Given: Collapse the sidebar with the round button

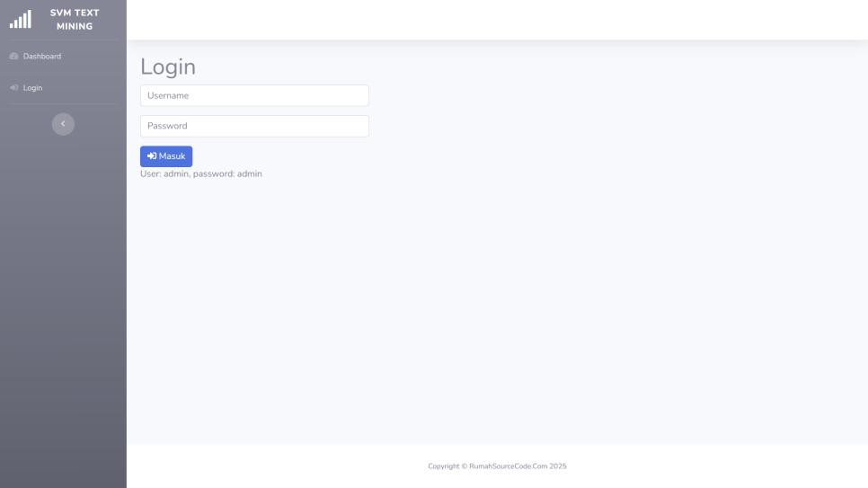Looking at the screenshot, I should (63, 124).
